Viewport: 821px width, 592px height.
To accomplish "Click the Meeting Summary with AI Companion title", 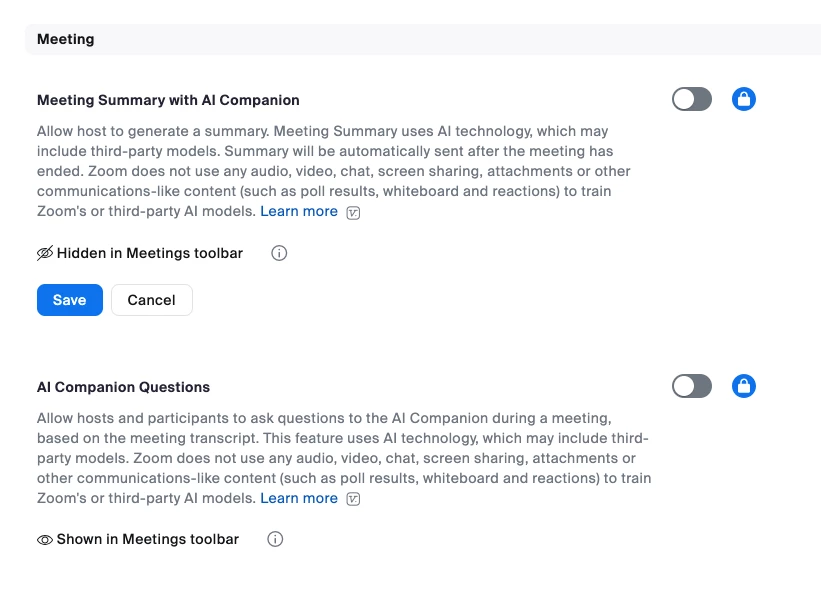I will 168,100.
